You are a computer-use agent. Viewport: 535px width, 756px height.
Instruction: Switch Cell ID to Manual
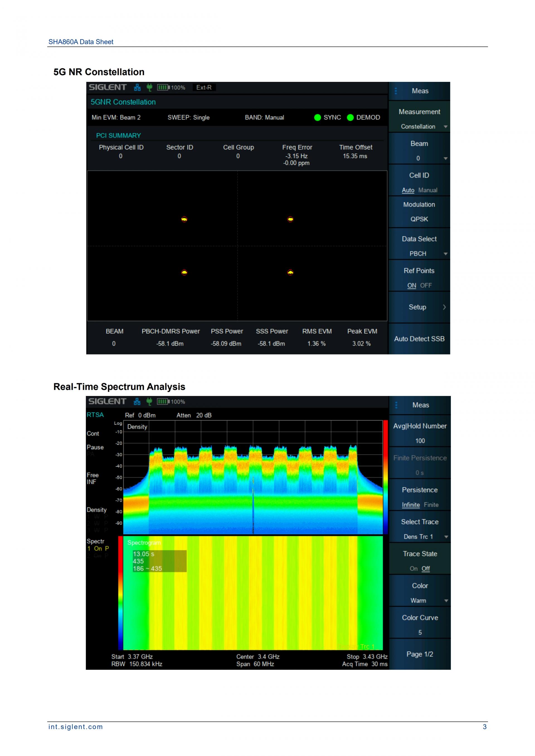tap(428, 190)
